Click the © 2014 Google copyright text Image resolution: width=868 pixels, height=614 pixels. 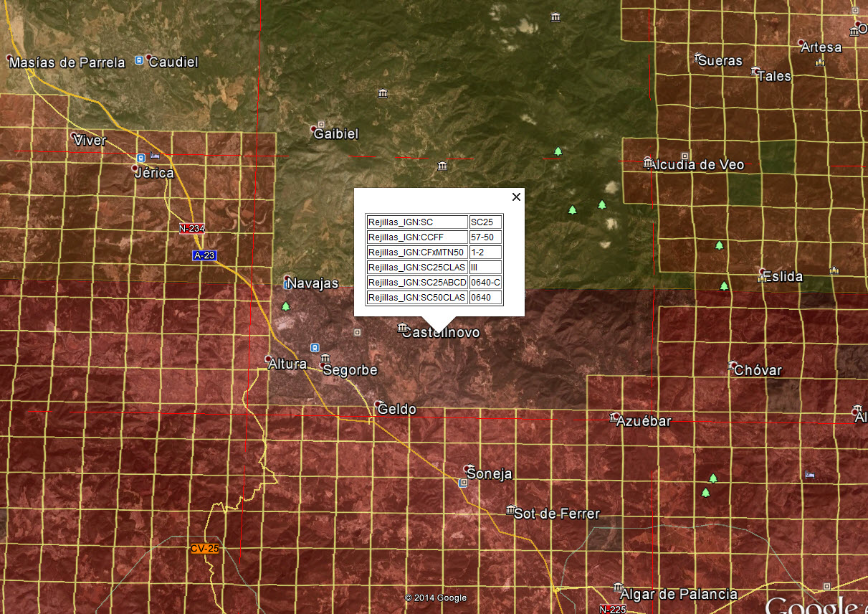pyautogui.click(x=435, y=598)
